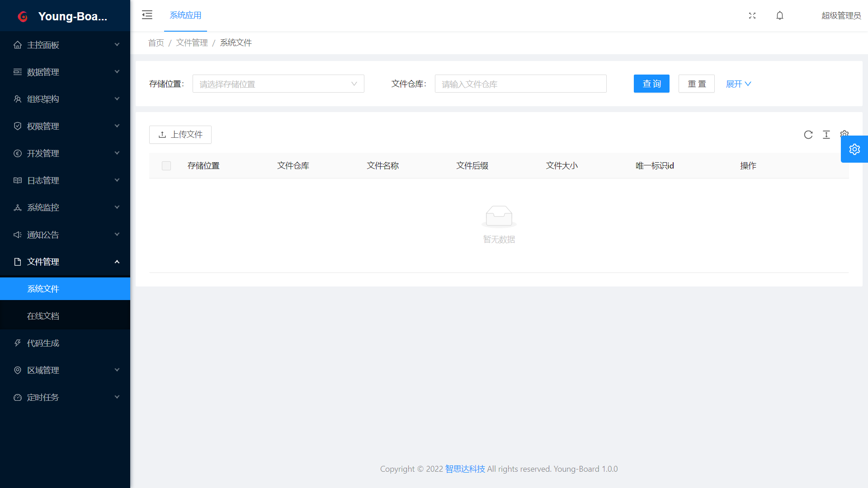Toggle the select-all checkbox in table header

click(x=166, y=166)
